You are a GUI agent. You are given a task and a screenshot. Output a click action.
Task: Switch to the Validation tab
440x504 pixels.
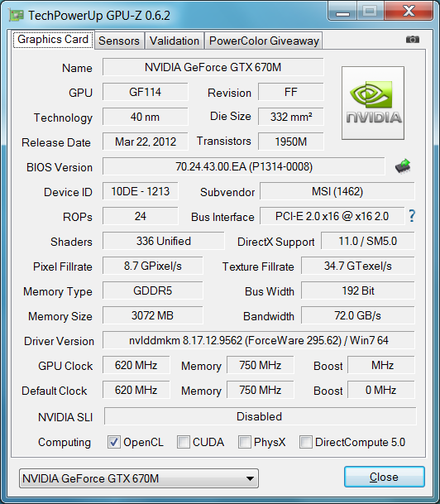coord(175,41)
